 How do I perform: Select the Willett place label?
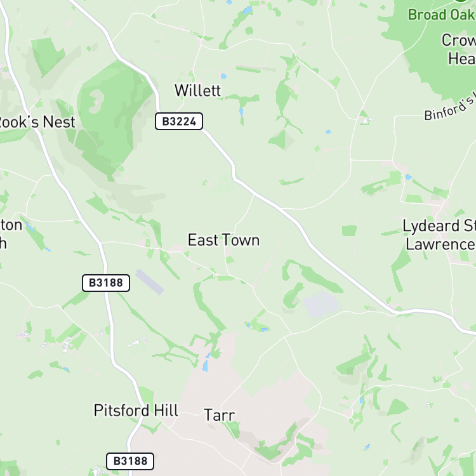coord(197,91)
